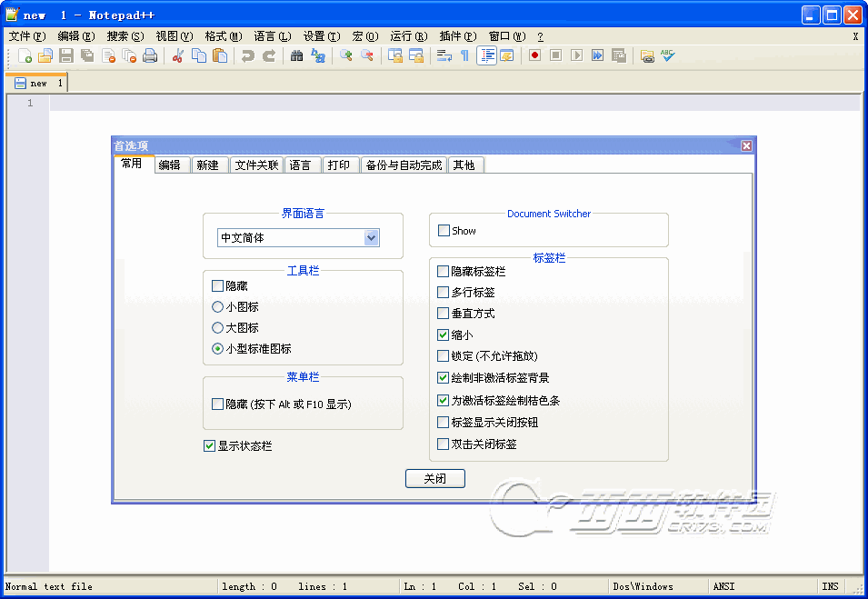868x599 pixels.
Task: Enable 标签显示关闭按钮 checkbox
Action: (x=443, y=423)
